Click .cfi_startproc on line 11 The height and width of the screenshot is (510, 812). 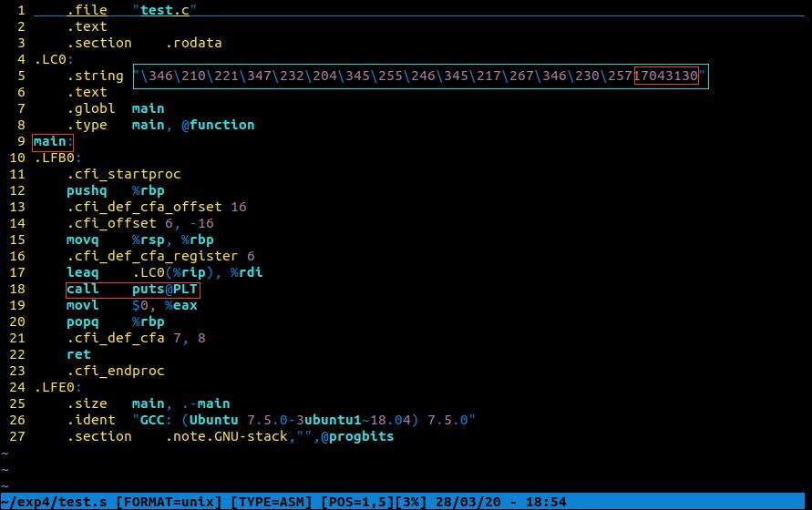point(124,175)
